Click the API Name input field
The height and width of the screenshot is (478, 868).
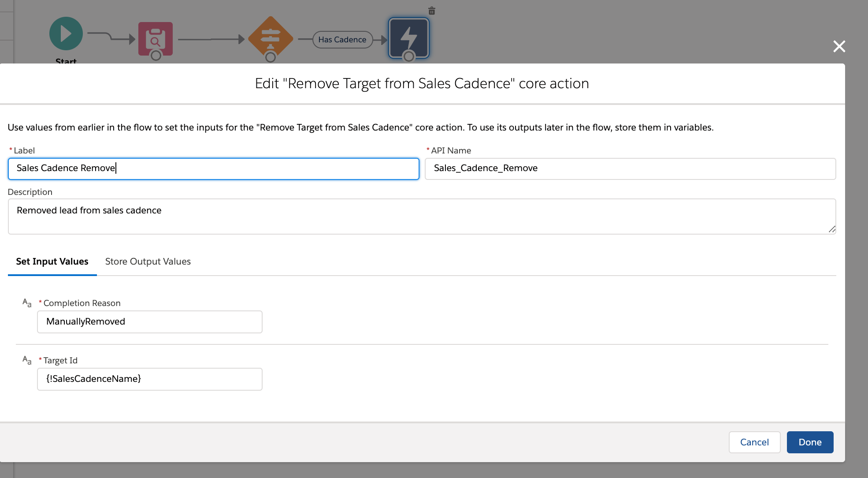tap(630, 168)
